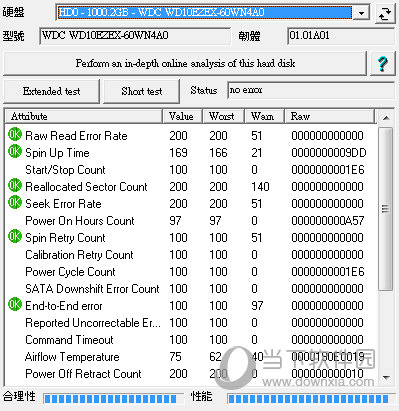This screenshot has width=399, height=411.
Task: Select the Power Off Retract Count row
Action: click(x=192, y=374)
